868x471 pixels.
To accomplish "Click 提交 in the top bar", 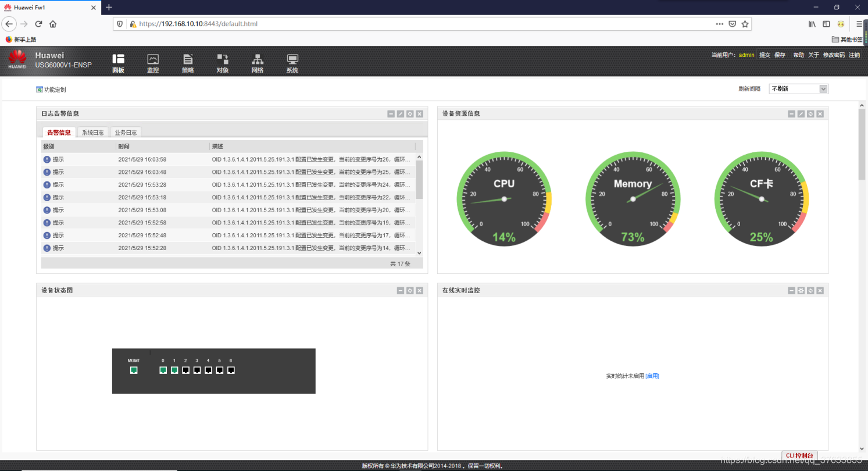I will (x=765, y=55).
